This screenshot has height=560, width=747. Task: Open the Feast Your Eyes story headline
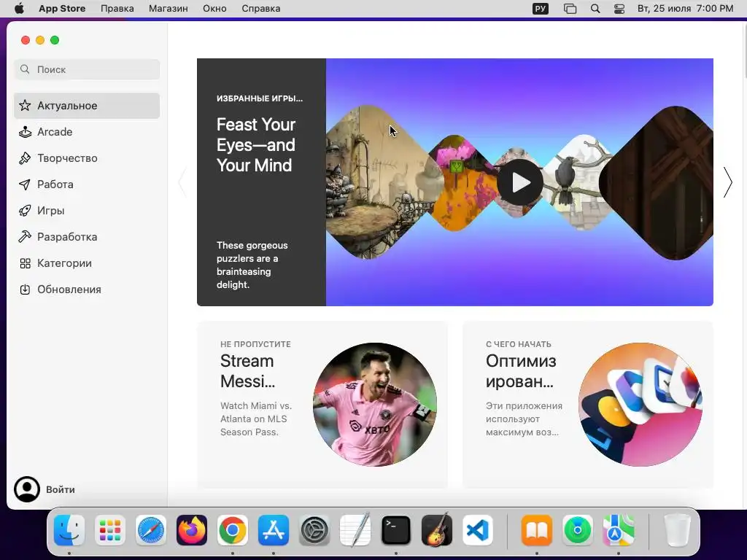pos(256,145)
